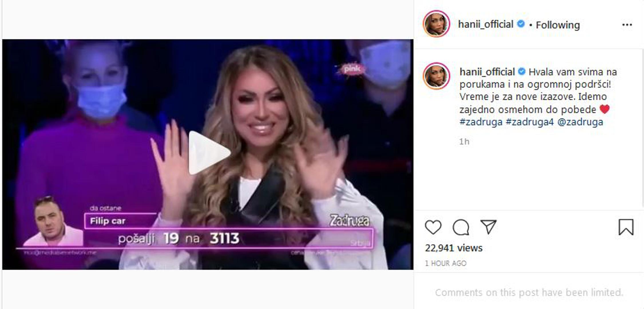Open comments with the speech bubble icon
The image size is (644, 309).
pos(461,227)
